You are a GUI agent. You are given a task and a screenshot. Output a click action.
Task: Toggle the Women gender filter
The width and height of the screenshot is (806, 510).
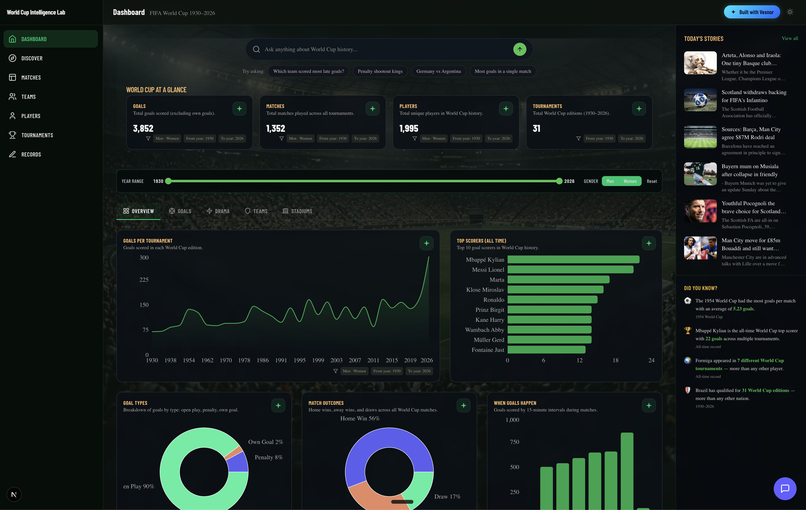pos(630,181)
